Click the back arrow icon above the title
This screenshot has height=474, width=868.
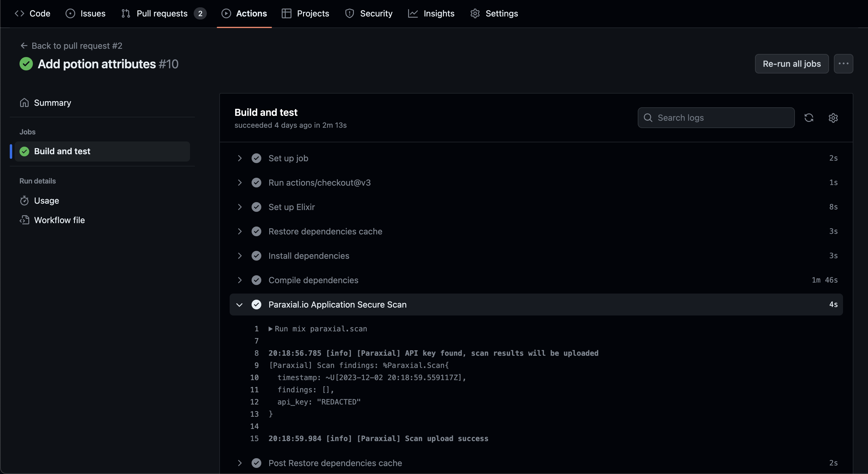tap(24, 45)
